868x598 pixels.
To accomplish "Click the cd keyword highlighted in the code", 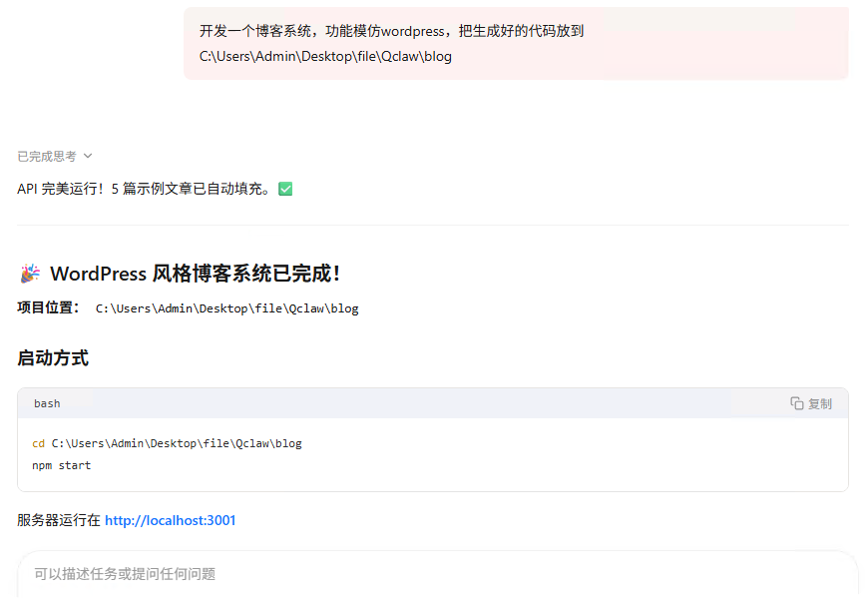I will [x=38, y=443].
